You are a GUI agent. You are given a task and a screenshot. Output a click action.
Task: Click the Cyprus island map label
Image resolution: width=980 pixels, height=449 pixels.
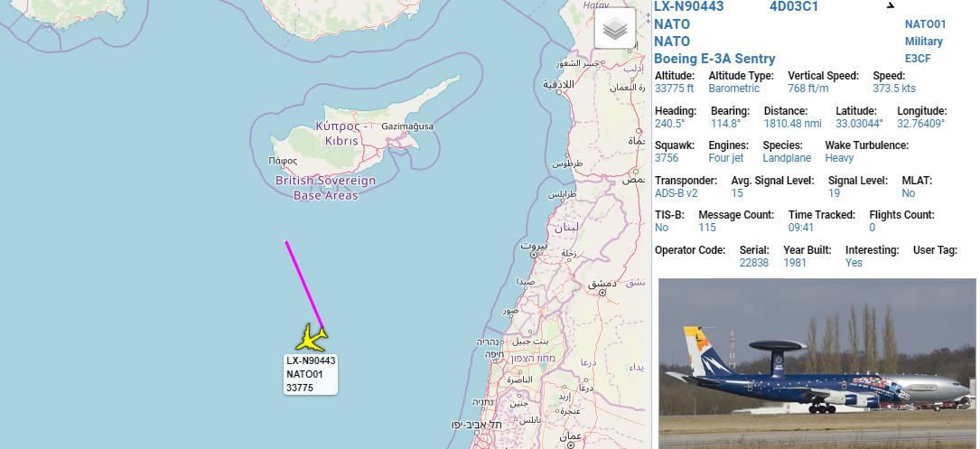[x=341, y=133]
